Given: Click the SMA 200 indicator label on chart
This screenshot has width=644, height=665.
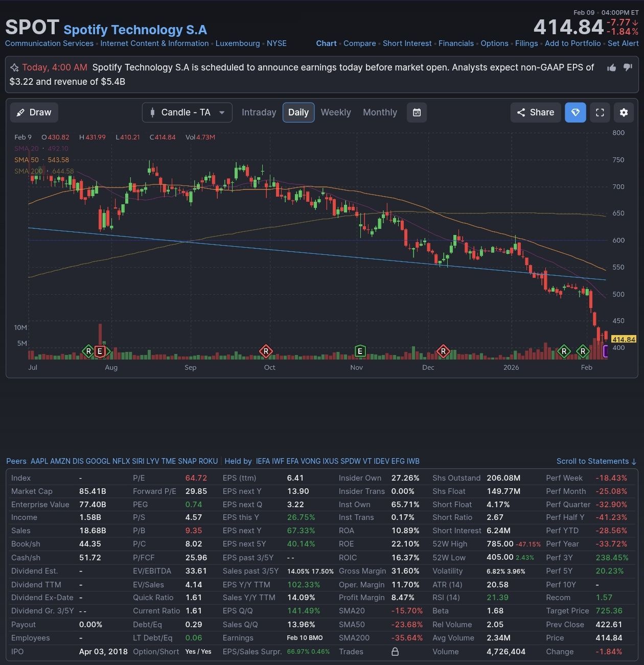Looking at the screenshot, I should (x=29, y=171).
